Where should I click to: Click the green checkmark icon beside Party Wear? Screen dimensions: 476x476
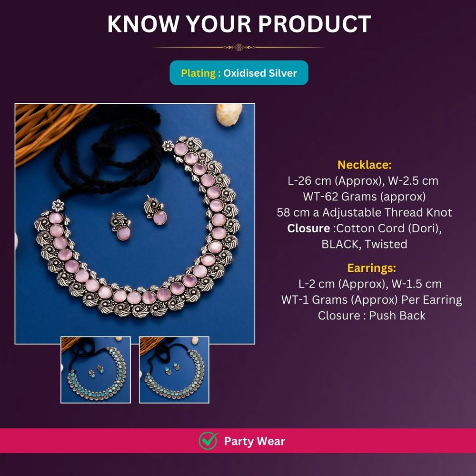click(208, 441)
